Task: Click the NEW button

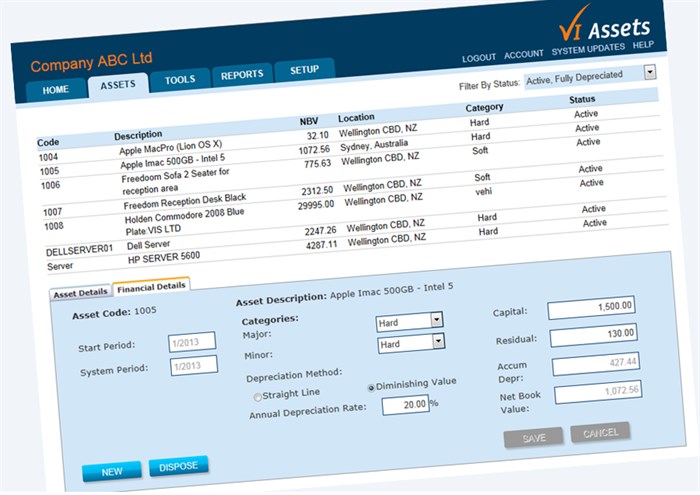Action: click(112, 472)
